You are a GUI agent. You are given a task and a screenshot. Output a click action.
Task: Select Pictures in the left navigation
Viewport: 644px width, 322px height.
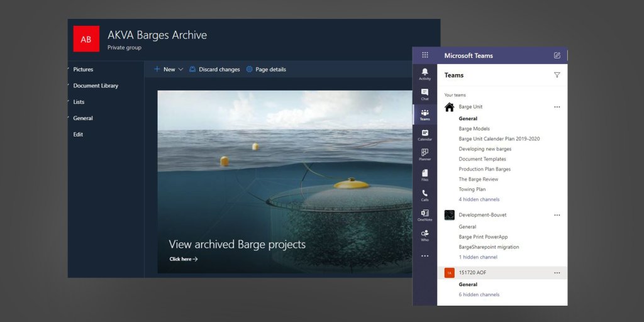point(83,69)
